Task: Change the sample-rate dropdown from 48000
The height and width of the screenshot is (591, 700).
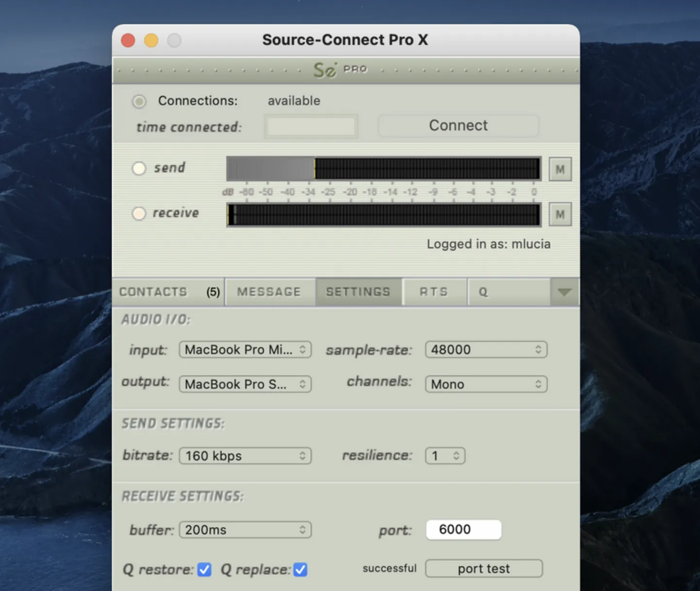Action: pyautogui.click(x=486, y=350)
